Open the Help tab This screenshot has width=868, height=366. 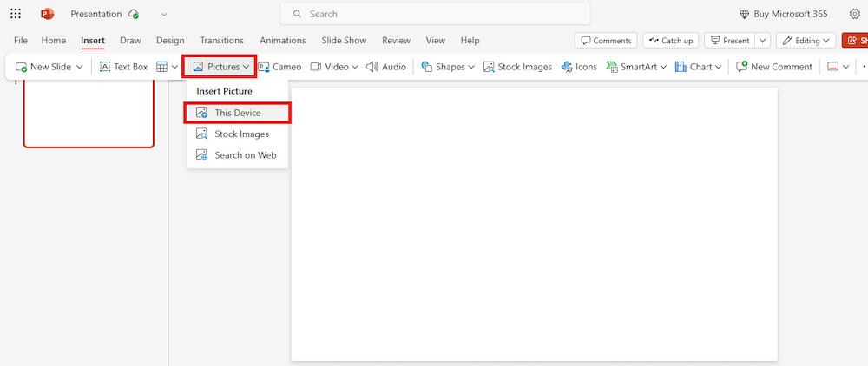tap(470, 41)
